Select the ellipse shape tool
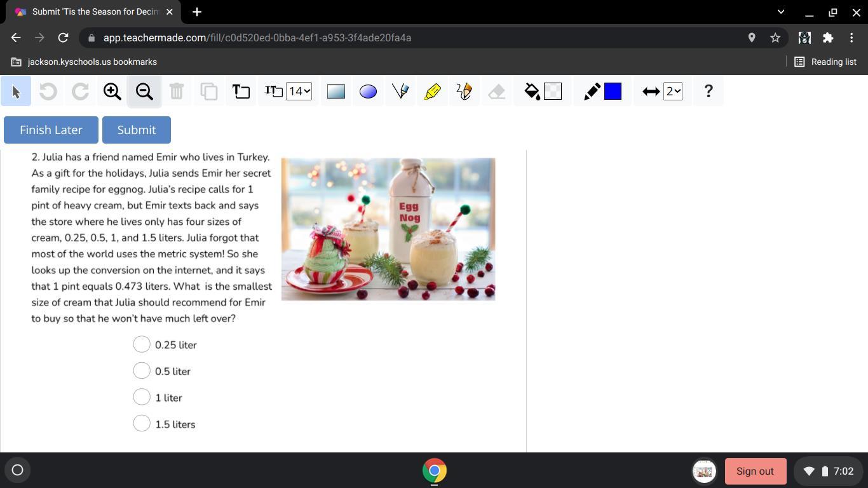 click(368, 91)
